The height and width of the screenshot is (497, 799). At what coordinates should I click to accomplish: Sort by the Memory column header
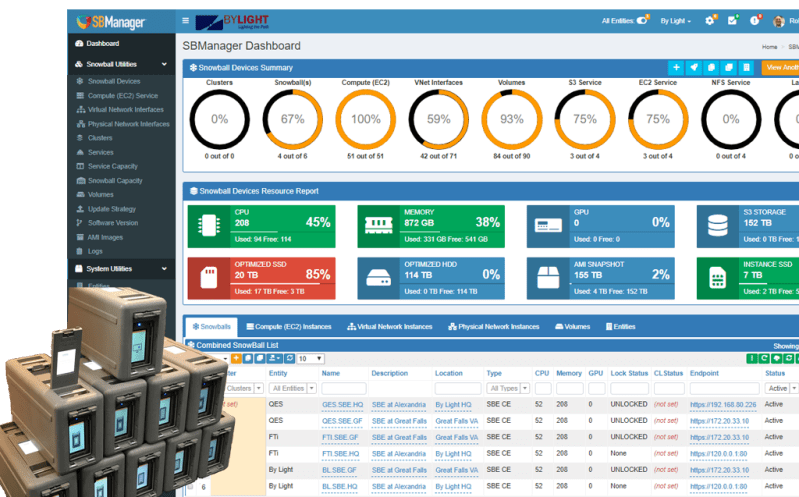pos(569,373)
